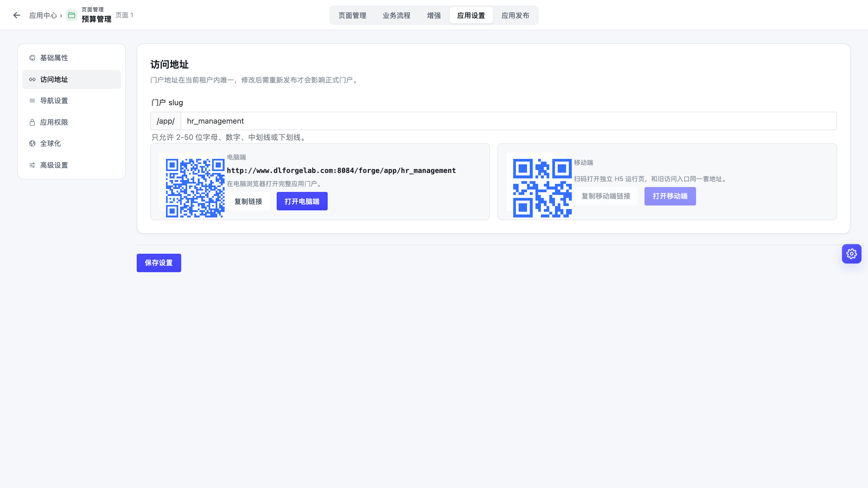This screenshot has width=868, height=488.
Task: Click the lock icon beside 应用权限
Action: [32, 122]
